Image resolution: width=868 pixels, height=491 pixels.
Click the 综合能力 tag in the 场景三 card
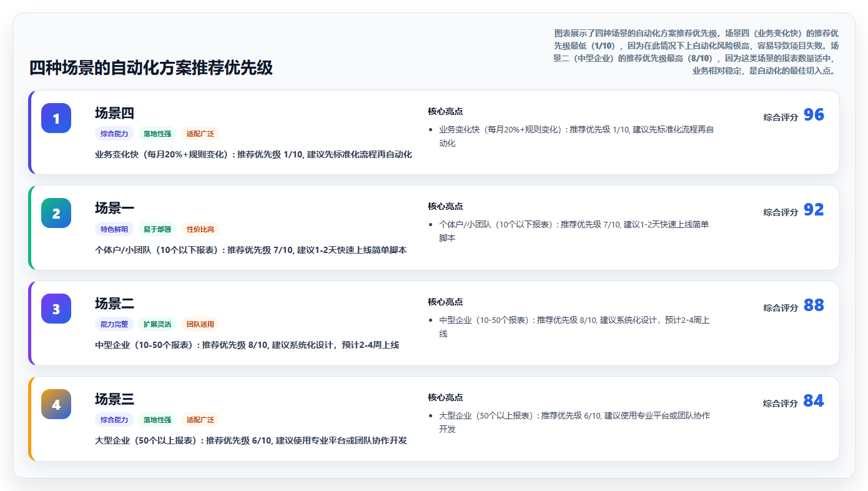pyautogui.click(x=114, y=420)
